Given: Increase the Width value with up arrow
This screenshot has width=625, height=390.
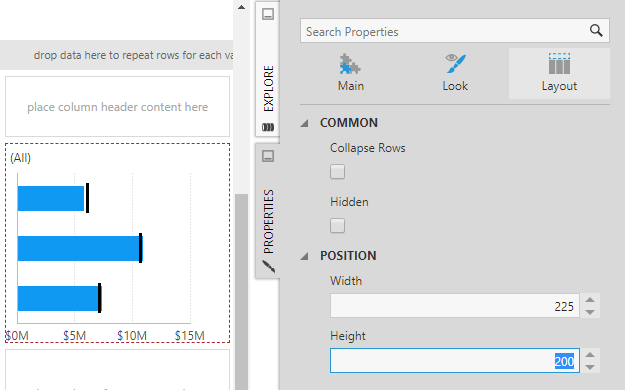Looking at the screenshot, I should [590, 300].
